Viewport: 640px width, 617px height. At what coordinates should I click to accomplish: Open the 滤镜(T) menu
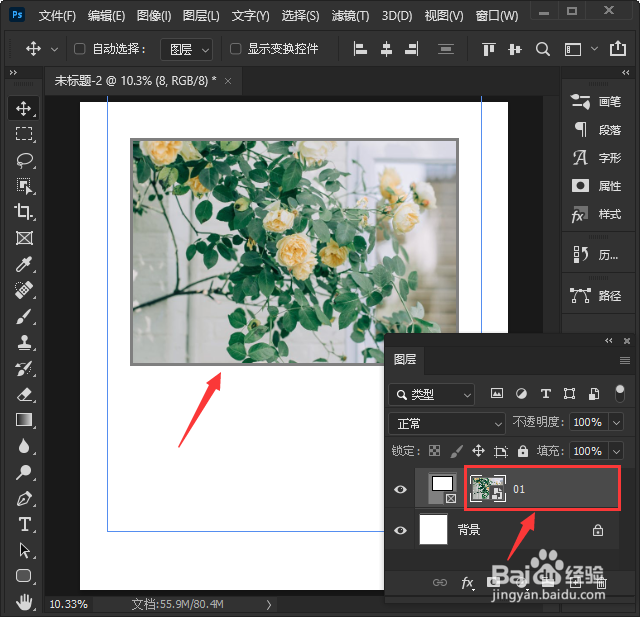point(350,16)
